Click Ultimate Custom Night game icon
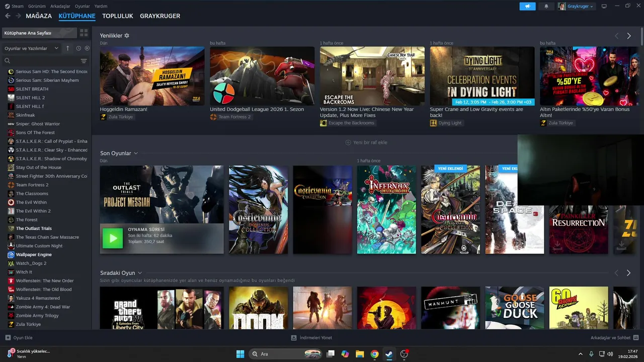Viewport: 644px width, 362px height. 11,246
